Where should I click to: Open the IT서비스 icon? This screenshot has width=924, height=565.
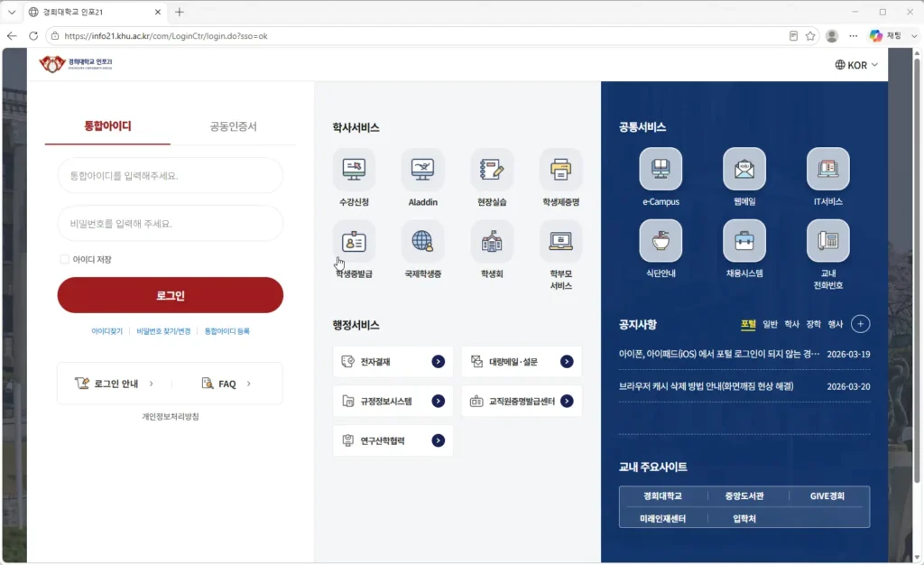[x=828, y=169]
